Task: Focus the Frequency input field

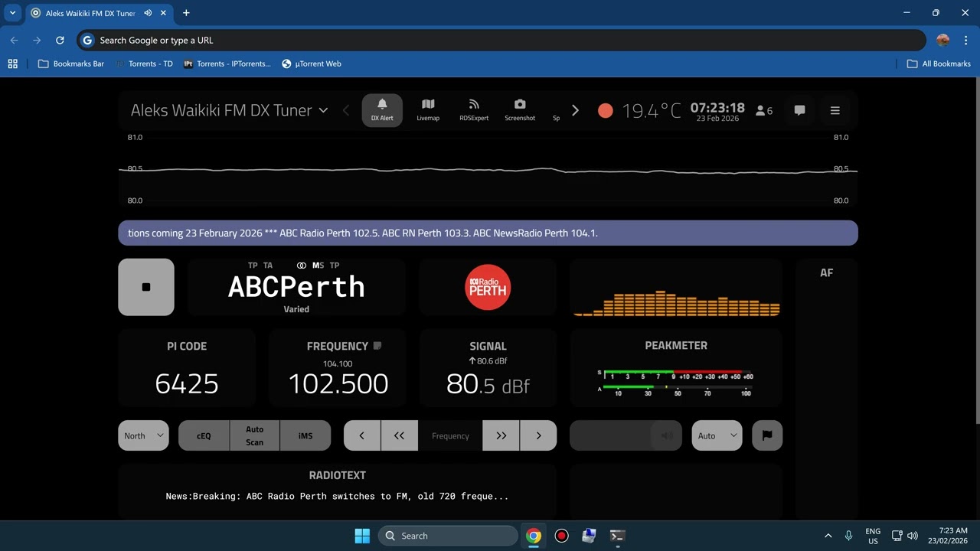Action: (x=450, y=435)
